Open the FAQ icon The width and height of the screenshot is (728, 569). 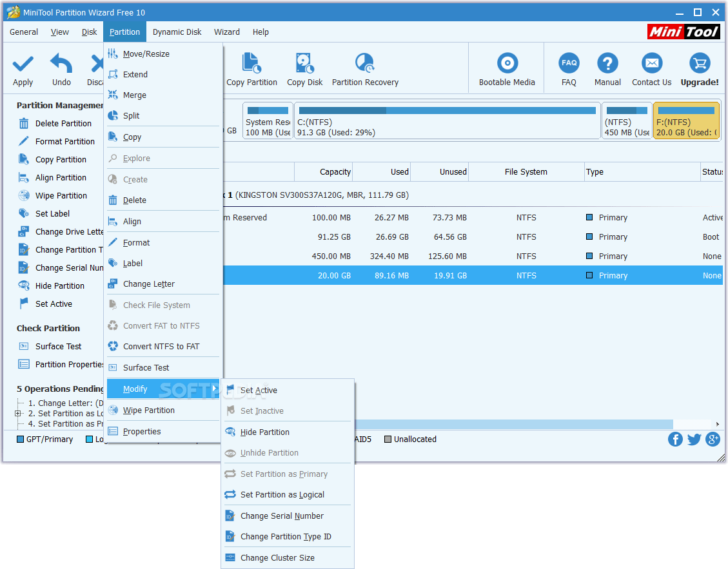(569, 63)
